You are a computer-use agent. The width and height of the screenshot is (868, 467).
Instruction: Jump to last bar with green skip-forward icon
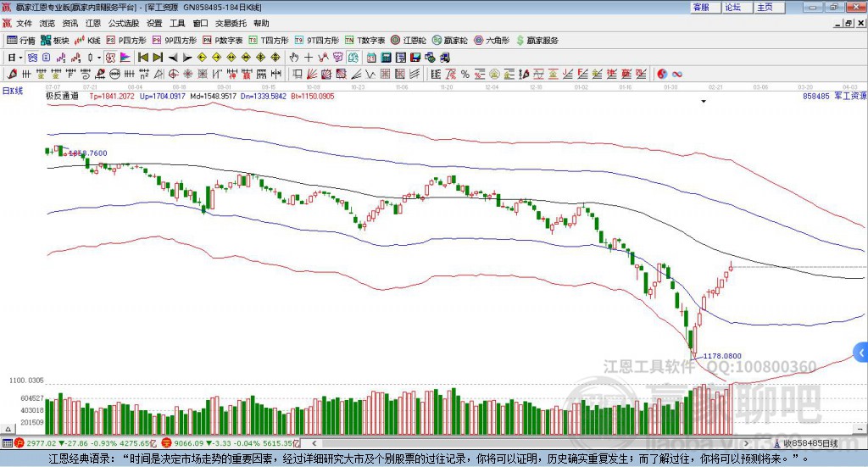pyautogui.click(x=158, y=58)
